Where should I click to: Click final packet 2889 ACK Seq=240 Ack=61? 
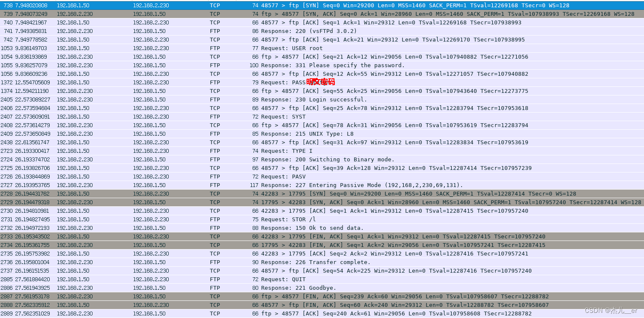(x=322, y=314)
